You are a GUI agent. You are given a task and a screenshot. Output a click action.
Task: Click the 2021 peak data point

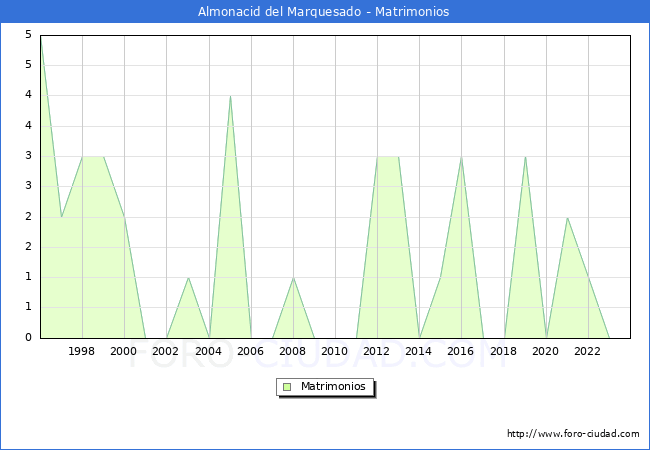click(x=567, y=217)
